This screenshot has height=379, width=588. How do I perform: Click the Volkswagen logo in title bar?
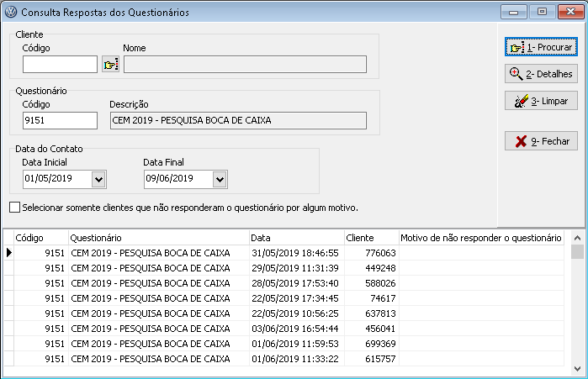(x=11, y=13)
